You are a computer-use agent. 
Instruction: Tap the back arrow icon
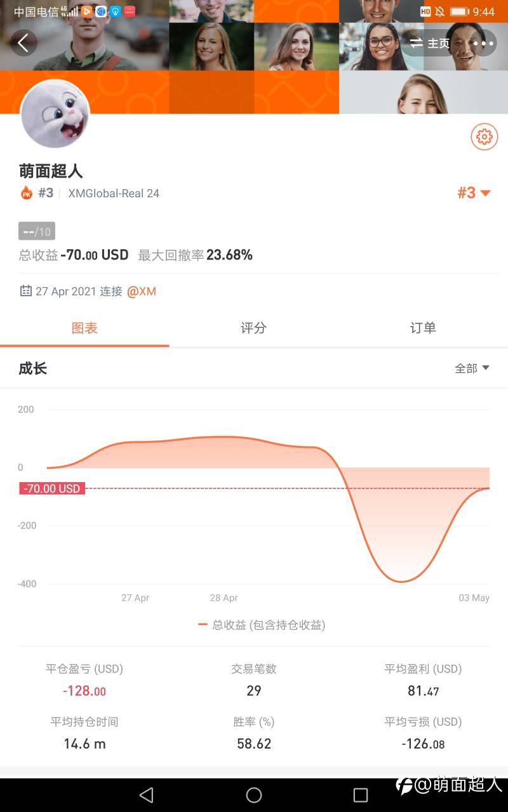tap(23, 43)
